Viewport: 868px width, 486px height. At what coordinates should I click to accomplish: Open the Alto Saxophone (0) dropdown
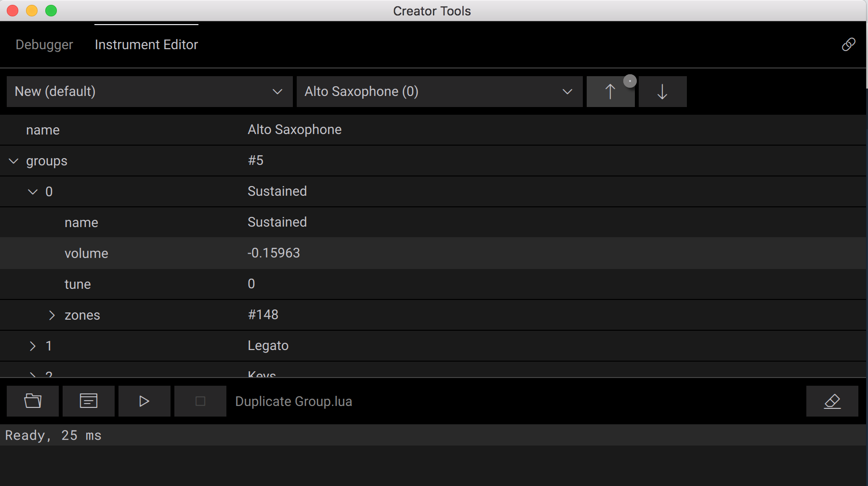(x=439, y=92)
